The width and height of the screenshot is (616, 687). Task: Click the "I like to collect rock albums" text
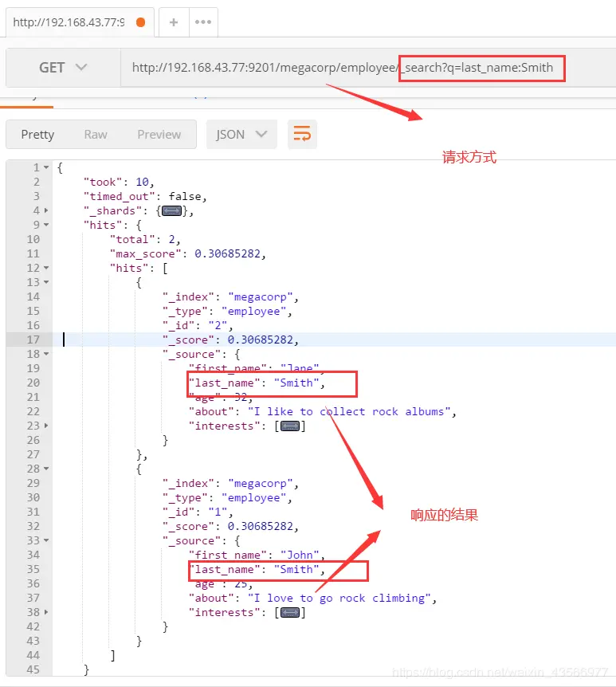pos(349,411)
